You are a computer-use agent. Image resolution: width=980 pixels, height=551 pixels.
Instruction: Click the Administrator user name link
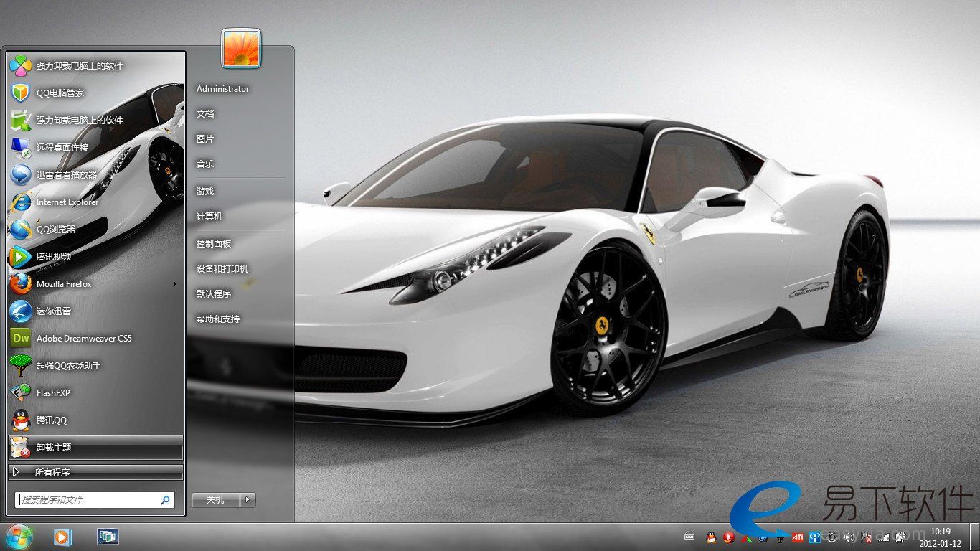[x=222, y=89]
